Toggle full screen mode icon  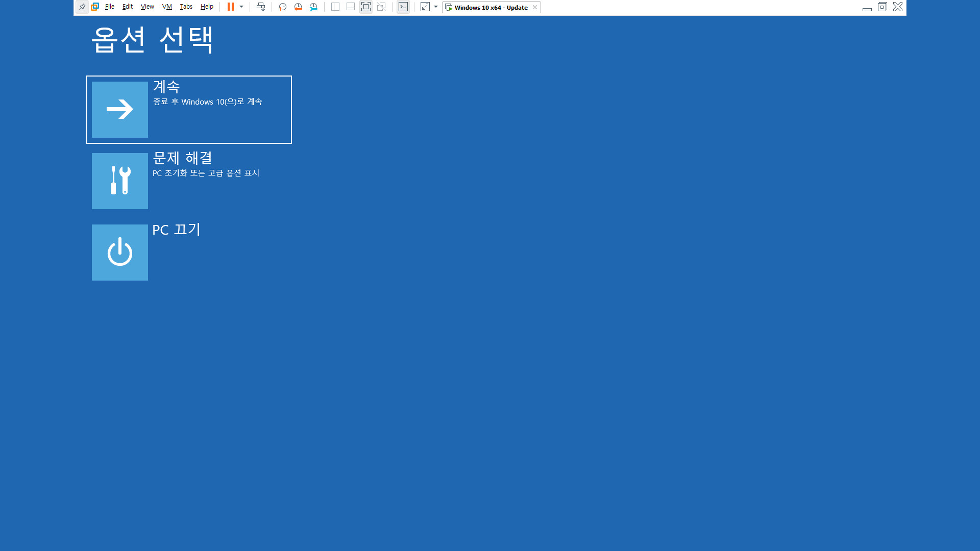[x=366, y=7]
